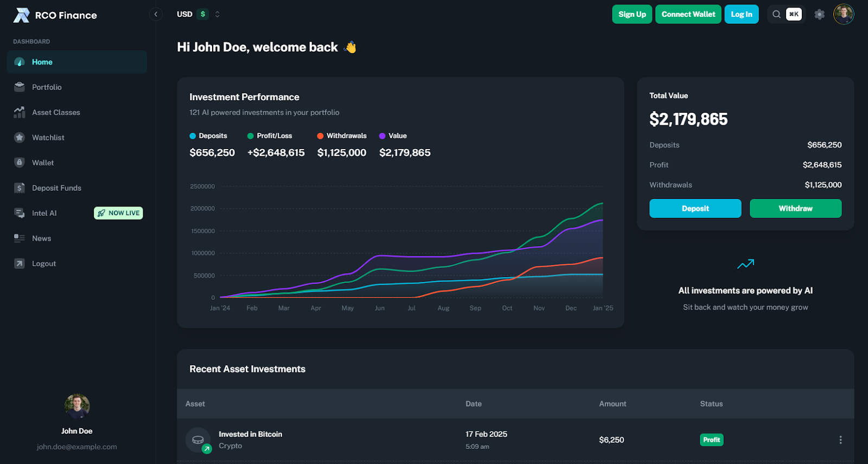The height and width of the screenshot is (464, 868).
Task: Click the Home gauge icon in the sidebar
Action: coord(20,62)
